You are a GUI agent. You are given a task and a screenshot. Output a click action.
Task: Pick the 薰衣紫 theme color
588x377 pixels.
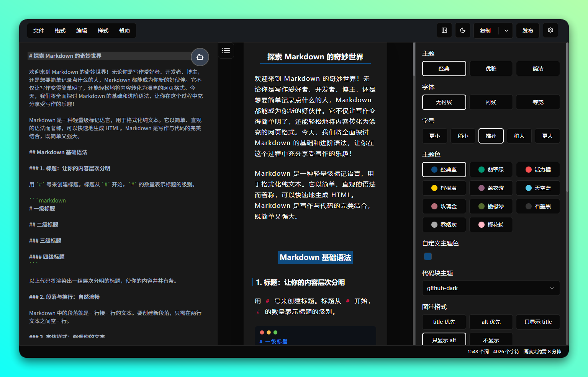tap(491, 188)
